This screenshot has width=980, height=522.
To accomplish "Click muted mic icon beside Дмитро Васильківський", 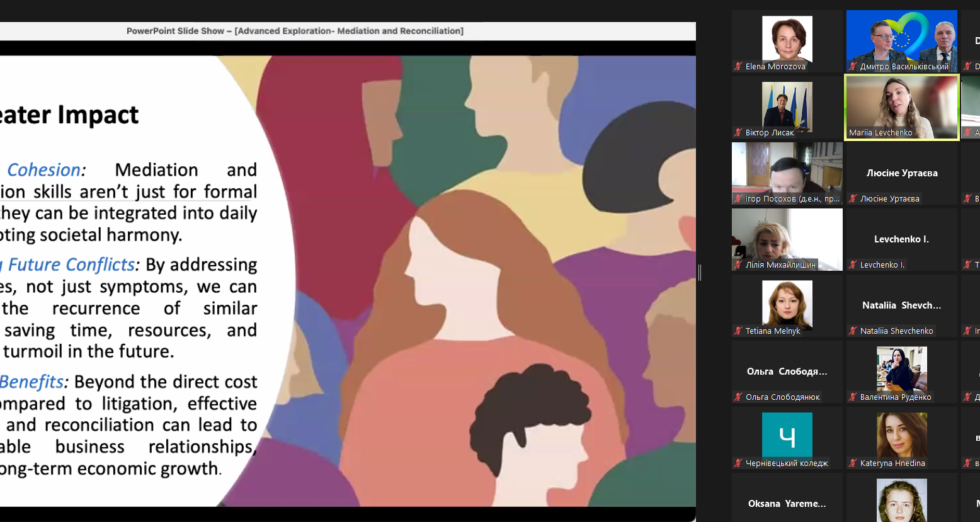I will (853, 67).
